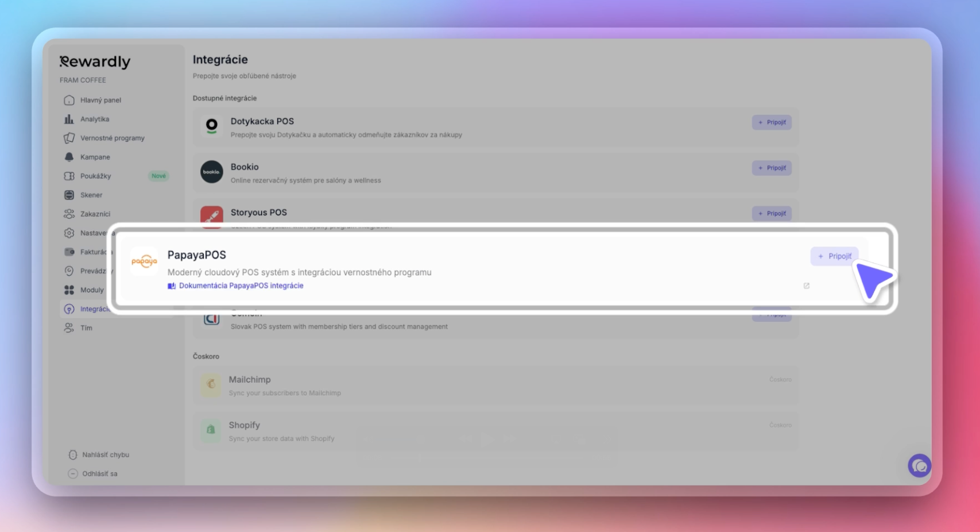Click the Čoskoro label in Mailchimp row

pyautogui.click(x=781, y=380)
